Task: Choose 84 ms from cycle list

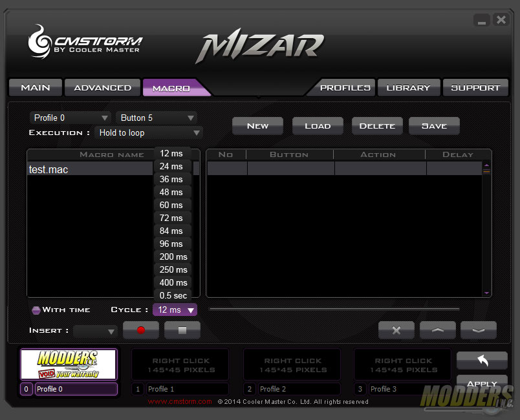Action: [x=173, y=231]
